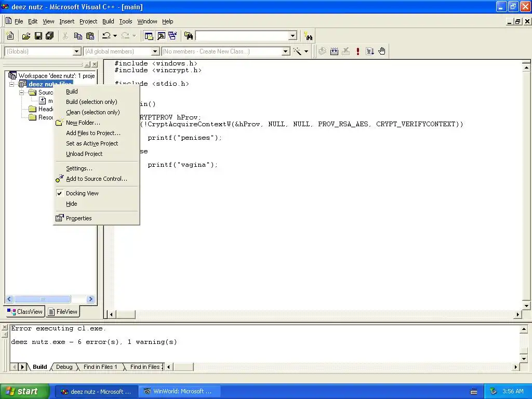Switch to WinWorld: Microsoft taskbar window
Viewport: 532px width, 399px height.
click(179, 391)
